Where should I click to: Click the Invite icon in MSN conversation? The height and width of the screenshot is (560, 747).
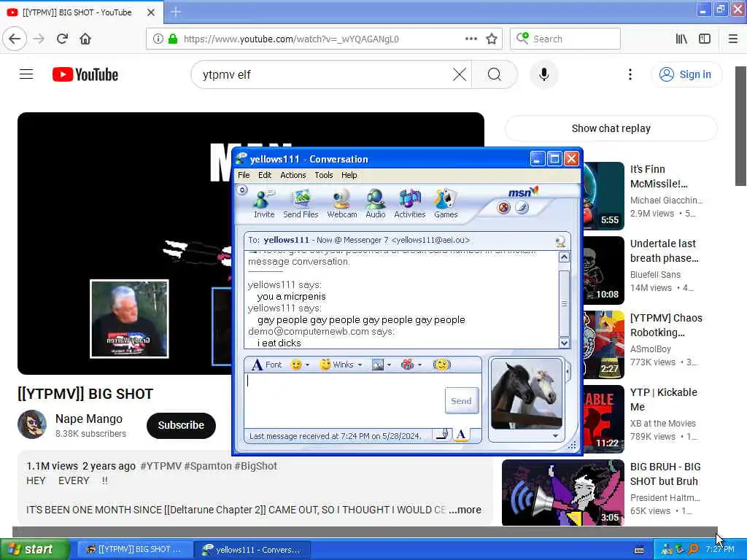pyautogui.click(x=264, y=203)
